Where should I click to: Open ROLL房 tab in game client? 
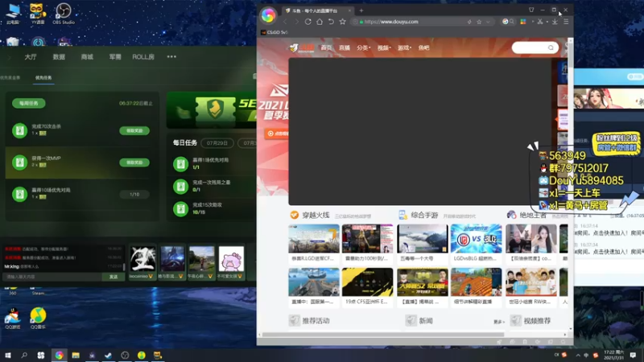143,56
